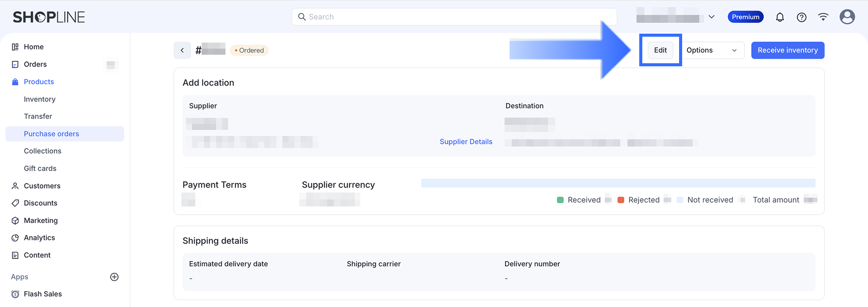Click the help question mark icon
The width and height of the screenshot is (868, 307).
(802, 17)
